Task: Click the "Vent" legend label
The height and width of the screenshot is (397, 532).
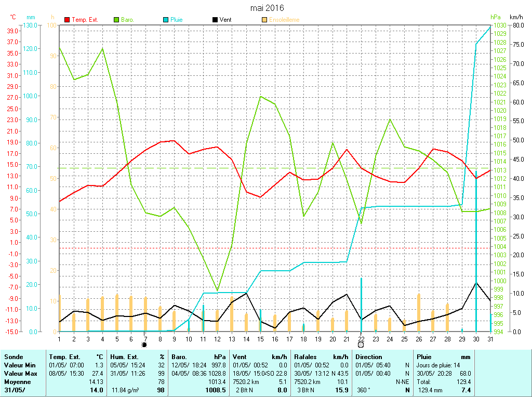Action: [x=225, y=20]
